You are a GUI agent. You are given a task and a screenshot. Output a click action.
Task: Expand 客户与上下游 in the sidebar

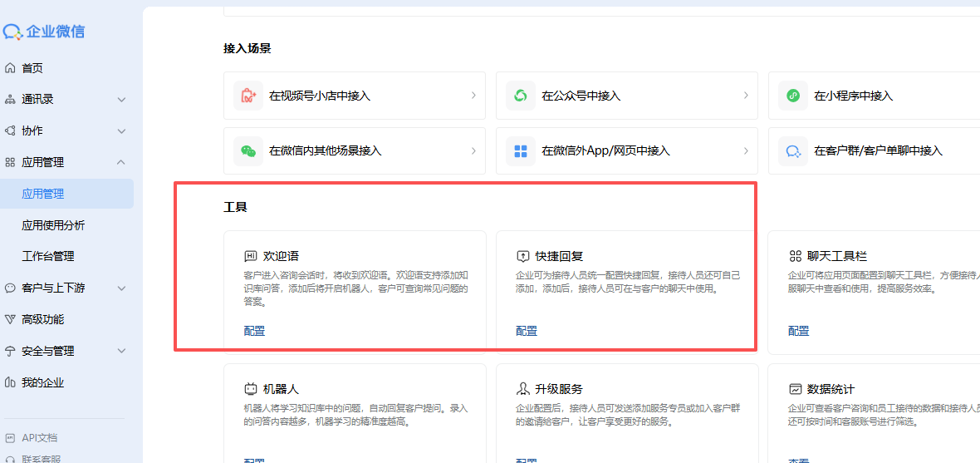(x=121, y=288)
